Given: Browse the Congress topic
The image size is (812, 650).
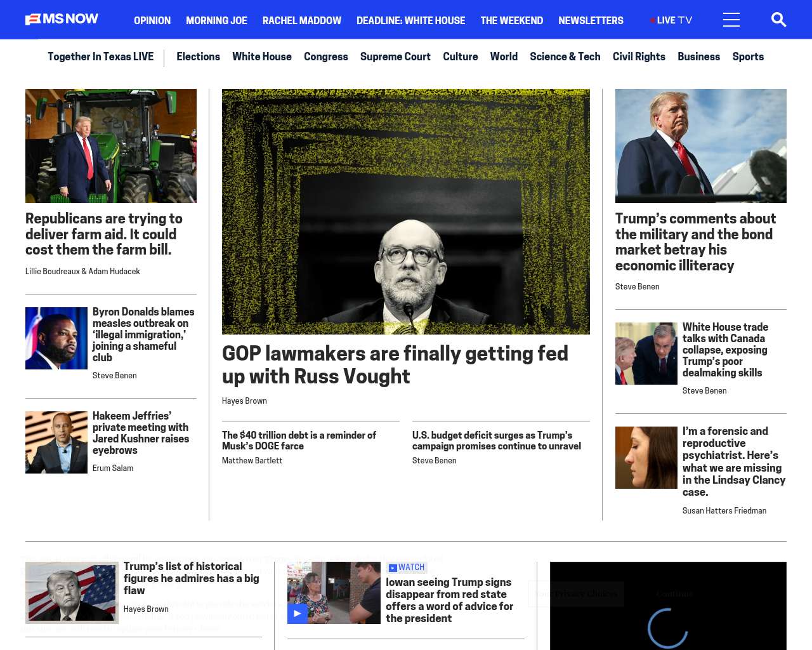Looking at the screenshot, I should [x=326, y=56].
